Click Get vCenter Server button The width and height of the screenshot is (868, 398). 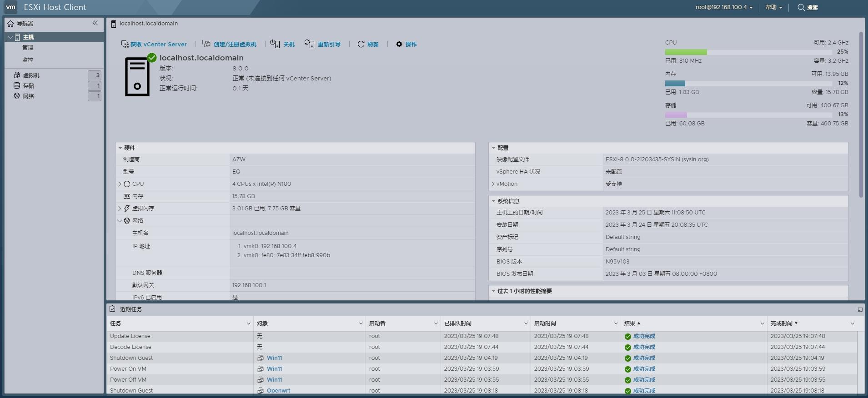tap(154, 44)
